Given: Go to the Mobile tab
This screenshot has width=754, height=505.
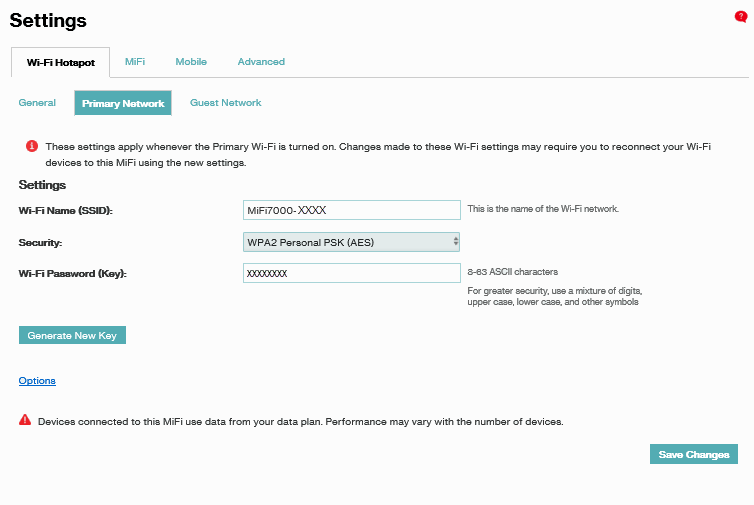Looking at the screenshot, I should coord(191,62).
